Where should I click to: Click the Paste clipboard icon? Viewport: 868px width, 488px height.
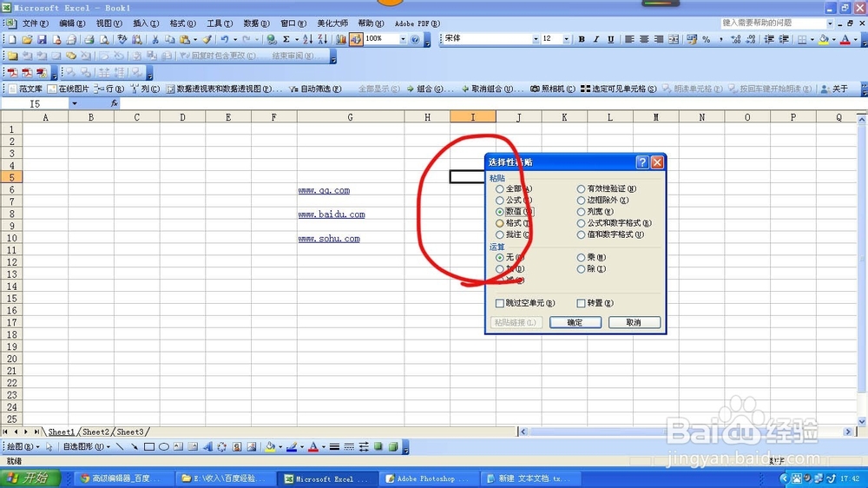pos(185,39)
